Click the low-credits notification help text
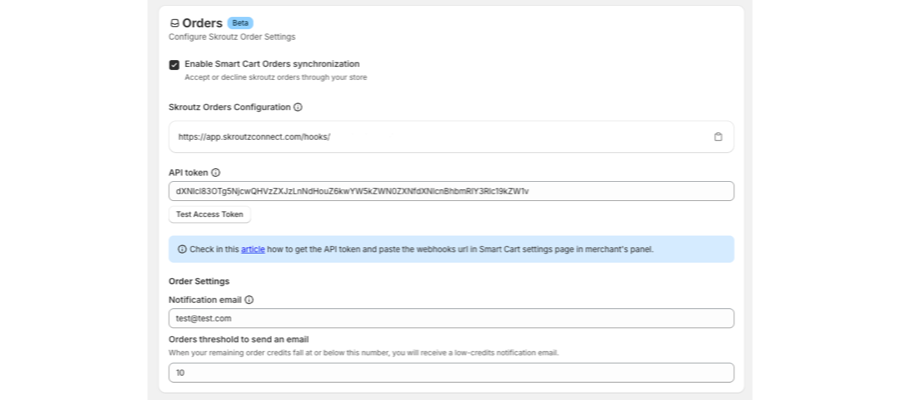This screenshot has height=400, width=900. click(363, 353)
